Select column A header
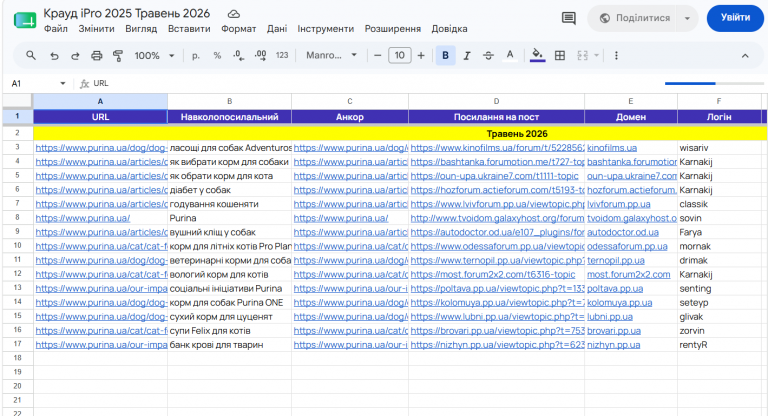This screenshot has width=768, height=416. click(100, 101)
